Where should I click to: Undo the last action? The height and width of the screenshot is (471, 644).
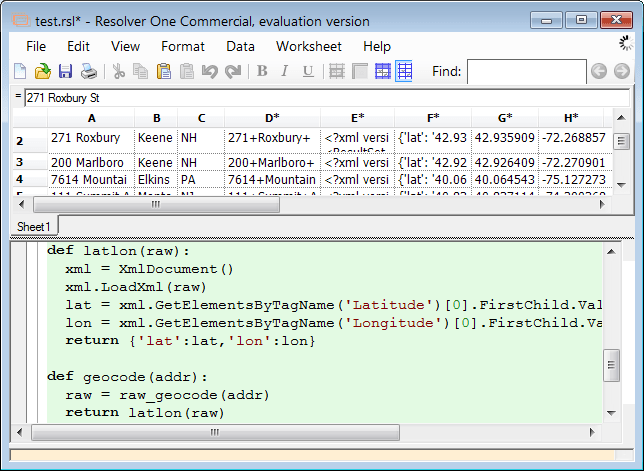coord(209,71)
